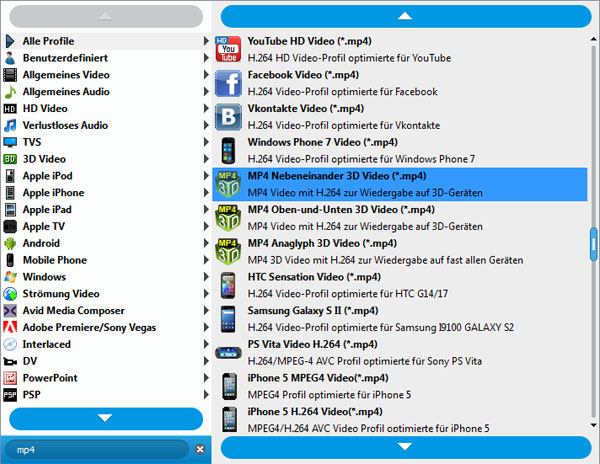Expand the HD Video submenu arrow
600x464 pixels.
tap(206, 108)
